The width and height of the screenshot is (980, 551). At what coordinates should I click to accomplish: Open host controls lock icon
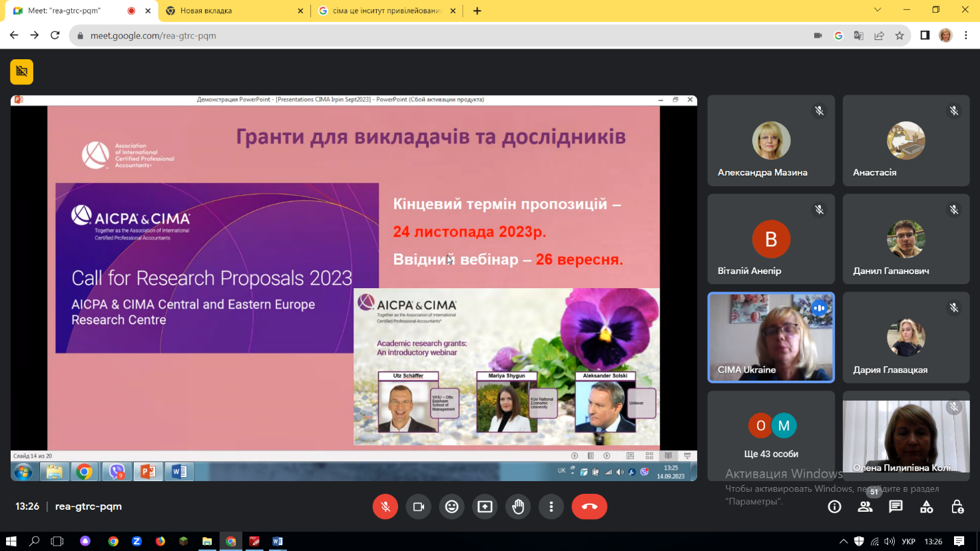957,507
